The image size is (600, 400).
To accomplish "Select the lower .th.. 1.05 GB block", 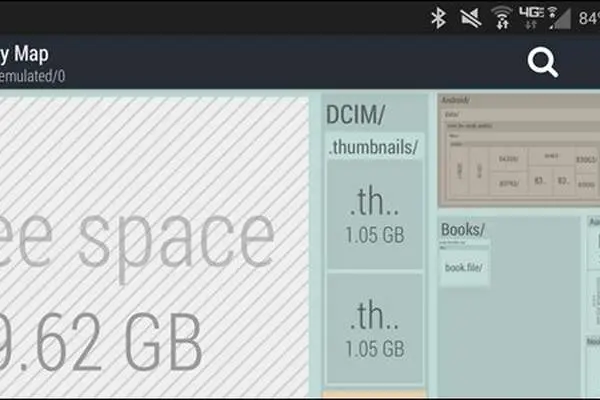I will coord(375,328).
